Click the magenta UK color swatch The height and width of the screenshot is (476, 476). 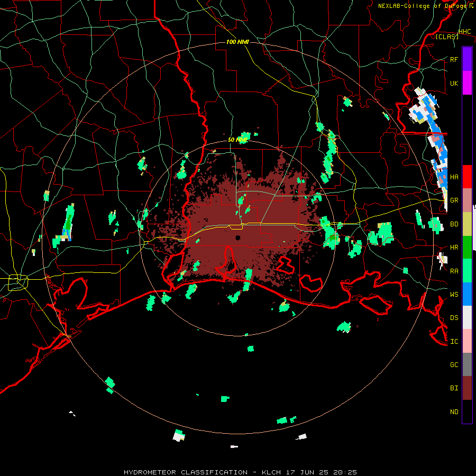(467, 83)
